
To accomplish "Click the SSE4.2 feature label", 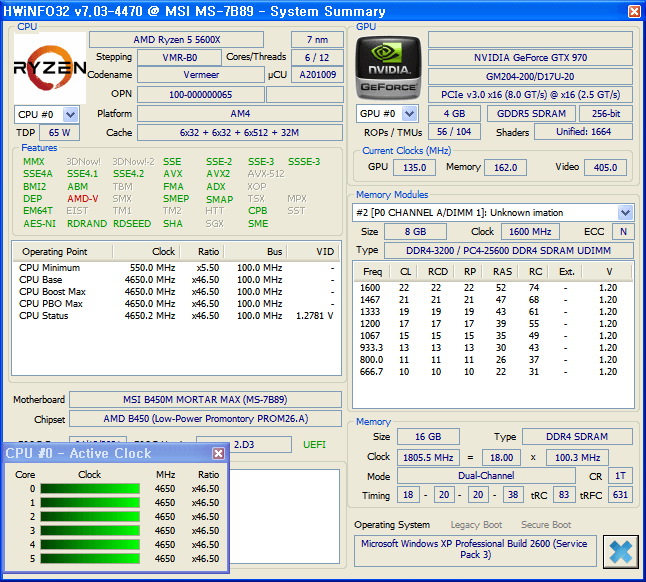I will 129,174.
